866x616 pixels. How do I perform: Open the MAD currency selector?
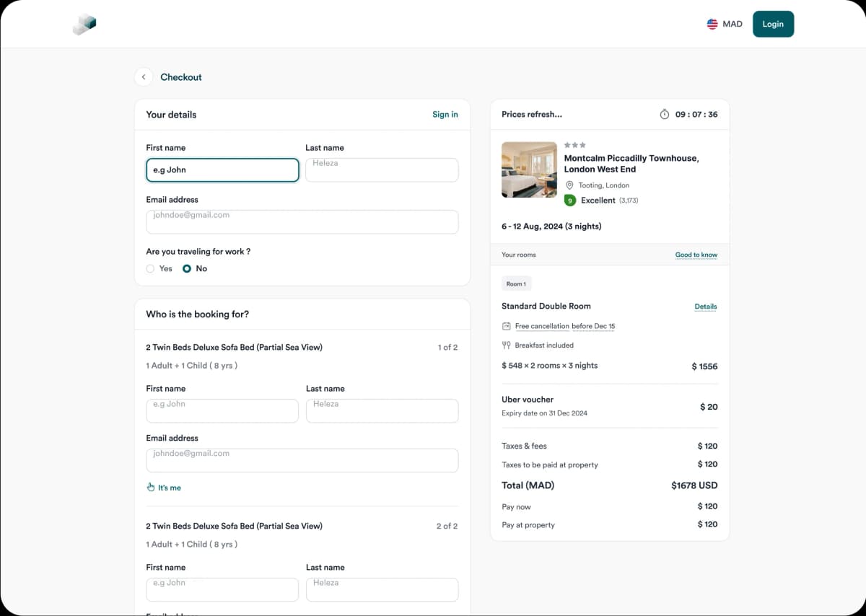(x=732, y=24)
